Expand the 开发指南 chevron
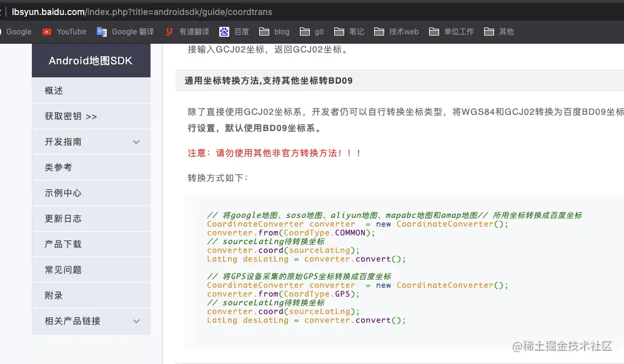This screenshot has width=624, height=364. 137,142
